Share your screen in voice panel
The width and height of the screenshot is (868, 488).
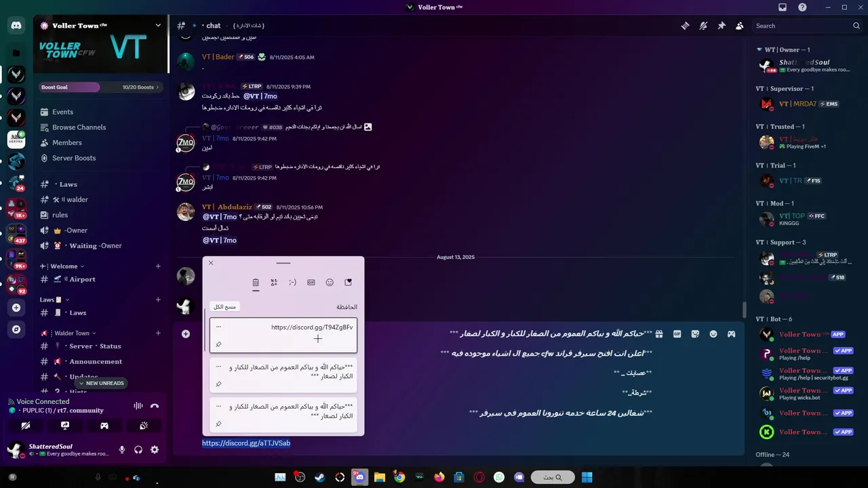[65, 426]
